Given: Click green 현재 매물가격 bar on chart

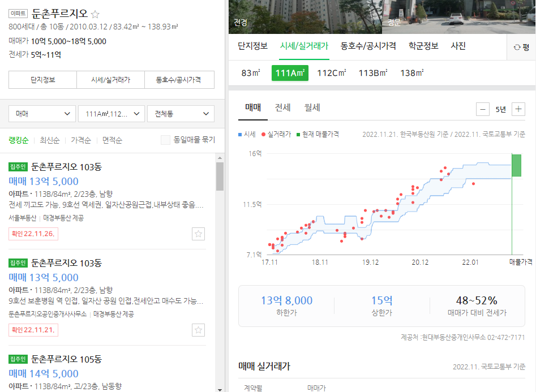Looking at the screenshot, I should 516,165.
